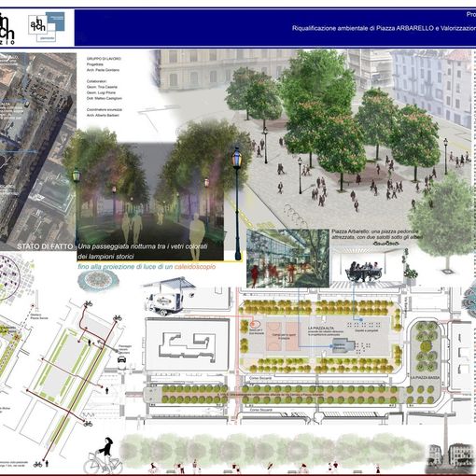Click the 'GRUPPO DI LAVORO' heading
Viewport: 476px width, 476px height.
point(104,59)
